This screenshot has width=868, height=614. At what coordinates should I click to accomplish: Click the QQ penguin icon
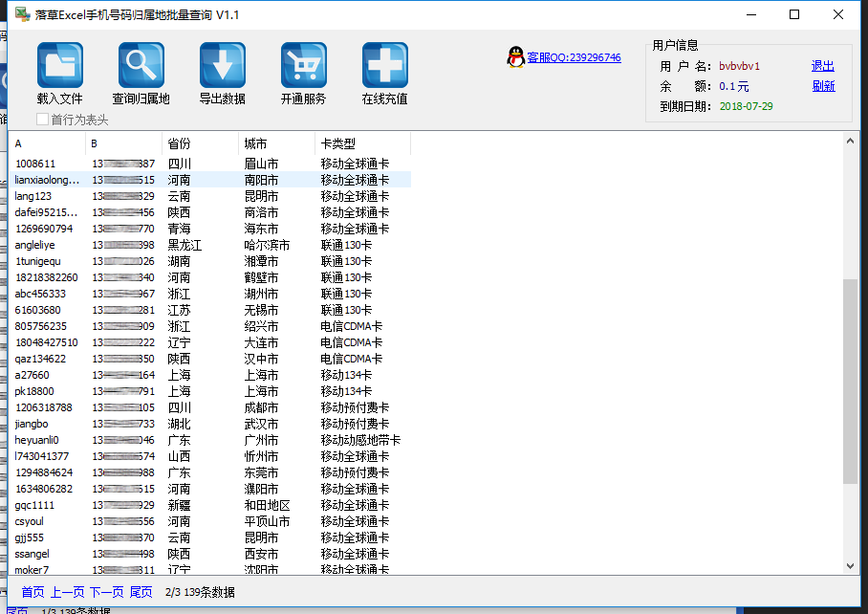515,58
